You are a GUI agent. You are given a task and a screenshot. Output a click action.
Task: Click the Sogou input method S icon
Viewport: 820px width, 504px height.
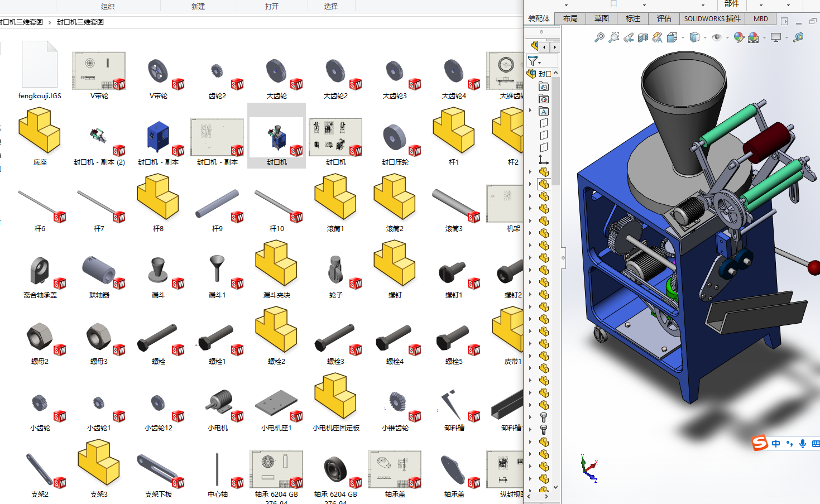pyautogui.click(x=760, y=443)
